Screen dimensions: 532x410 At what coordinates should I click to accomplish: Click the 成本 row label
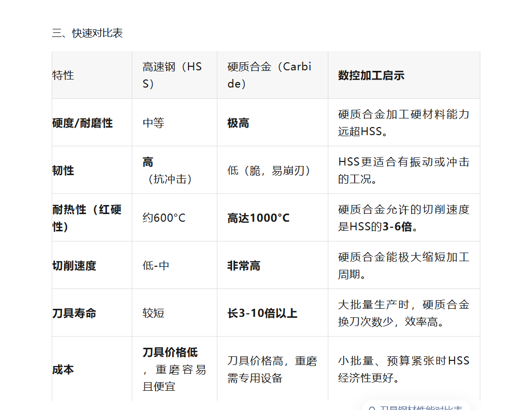click(x=63, y=370)
